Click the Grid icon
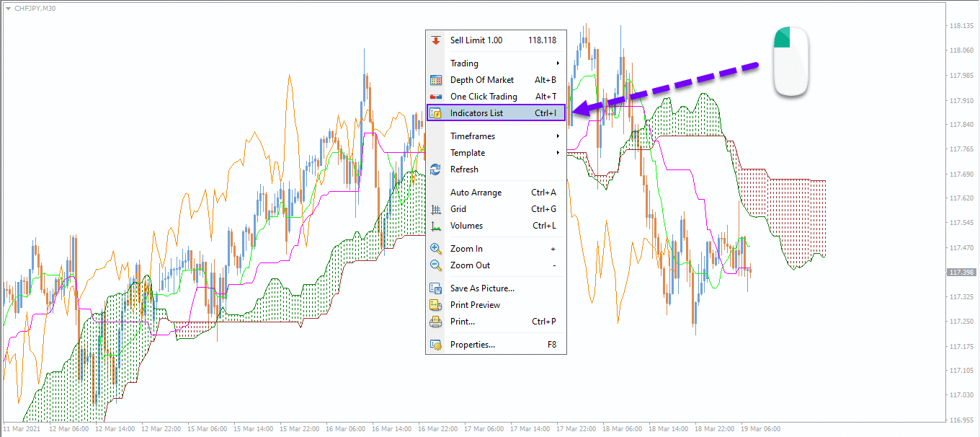This screenshot has height=437, width=980. click(x=435, y=209)
